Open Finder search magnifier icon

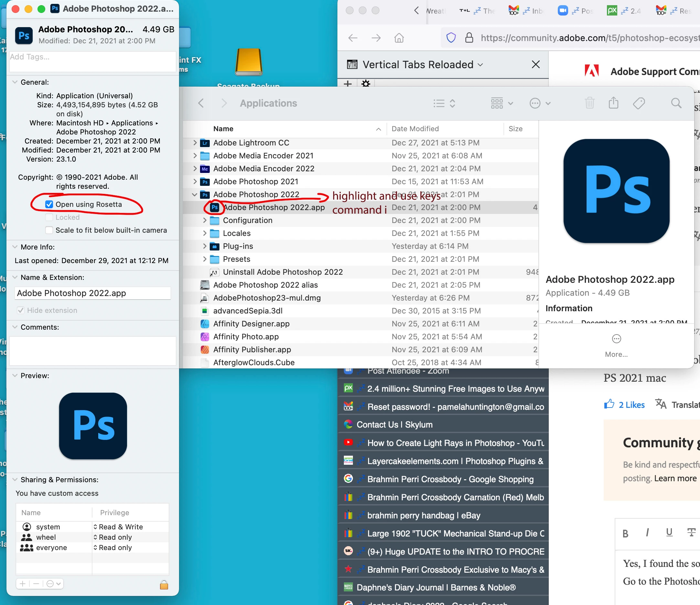pyautogui.click(x=676, y=103)
